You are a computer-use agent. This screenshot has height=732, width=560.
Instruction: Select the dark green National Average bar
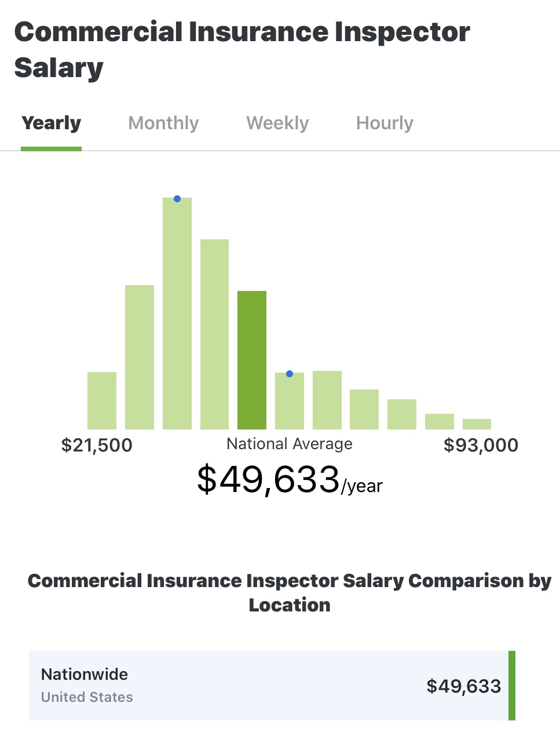(x=252, y=359)
